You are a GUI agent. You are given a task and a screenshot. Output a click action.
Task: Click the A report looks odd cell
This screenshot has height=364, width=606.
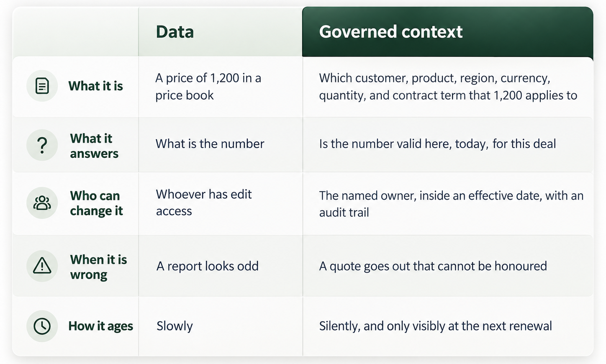pyautogui.click(x=208, y=266)
